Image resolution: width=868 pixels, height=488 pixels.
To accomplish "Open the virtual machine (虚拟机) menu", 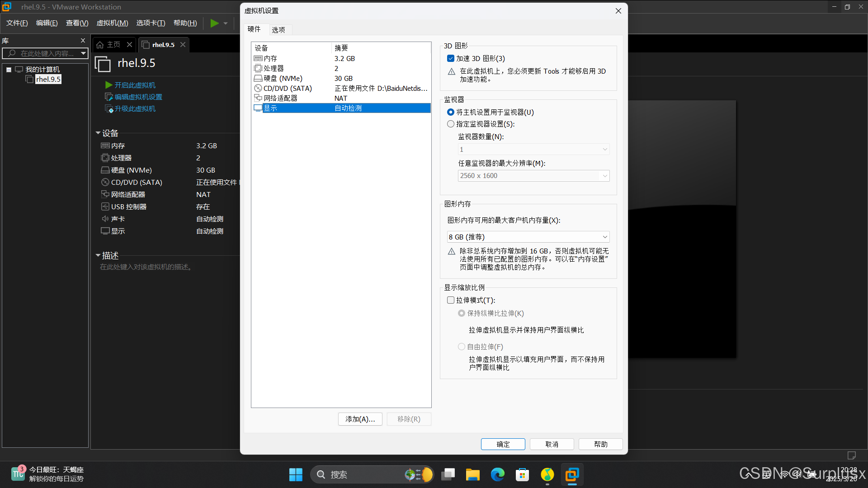I will pyautogui.click(x=112, y=23).
